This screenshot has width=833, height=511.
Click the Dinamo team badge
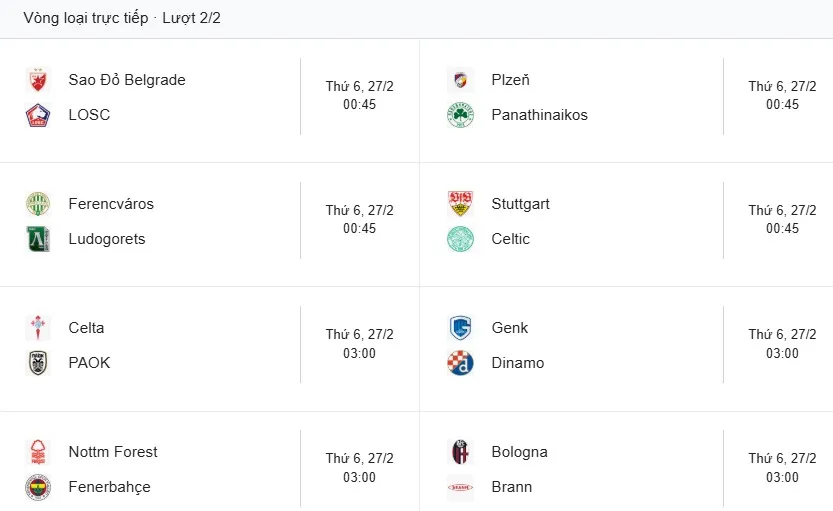(460, 363)
